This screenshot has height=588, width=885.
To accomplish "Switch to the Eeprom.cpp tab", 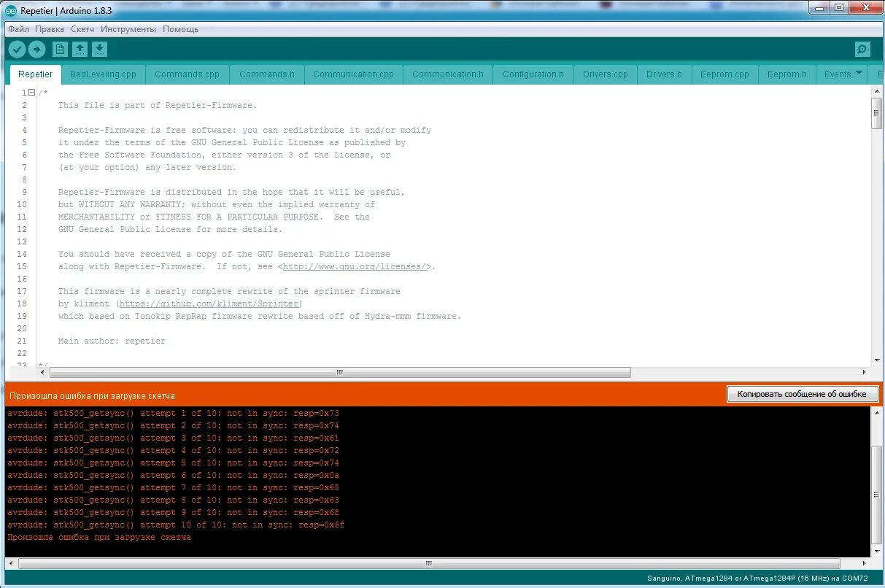I will pyautogui.click(x=724, y=74).
